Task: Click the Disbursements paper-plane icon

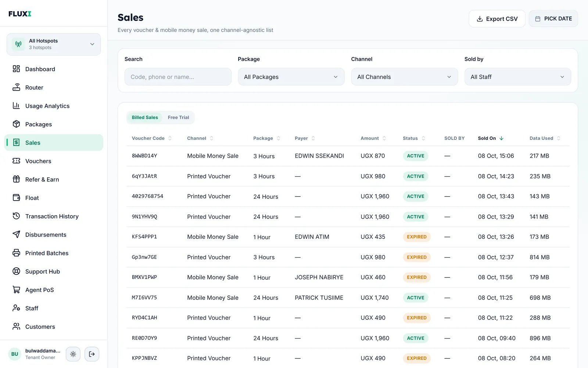Action: pyautogui.click(x=16, y=234)
